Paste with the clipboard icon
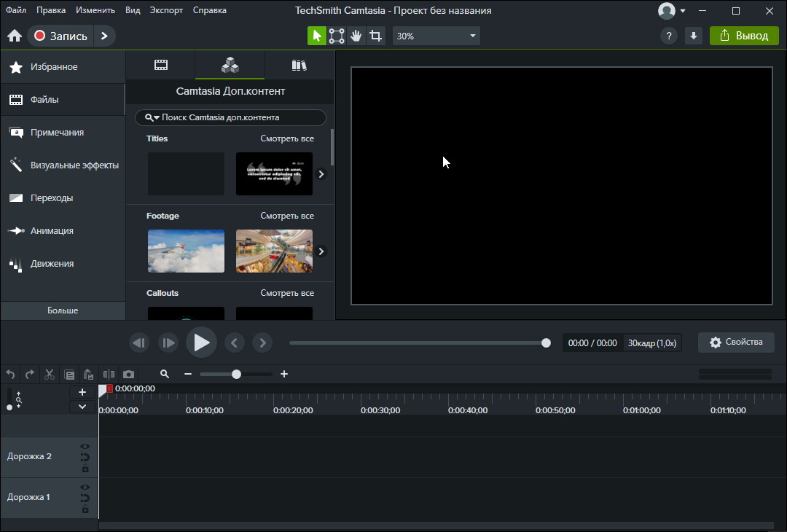This screenshot has width=787, height=532. click(88, 375)
